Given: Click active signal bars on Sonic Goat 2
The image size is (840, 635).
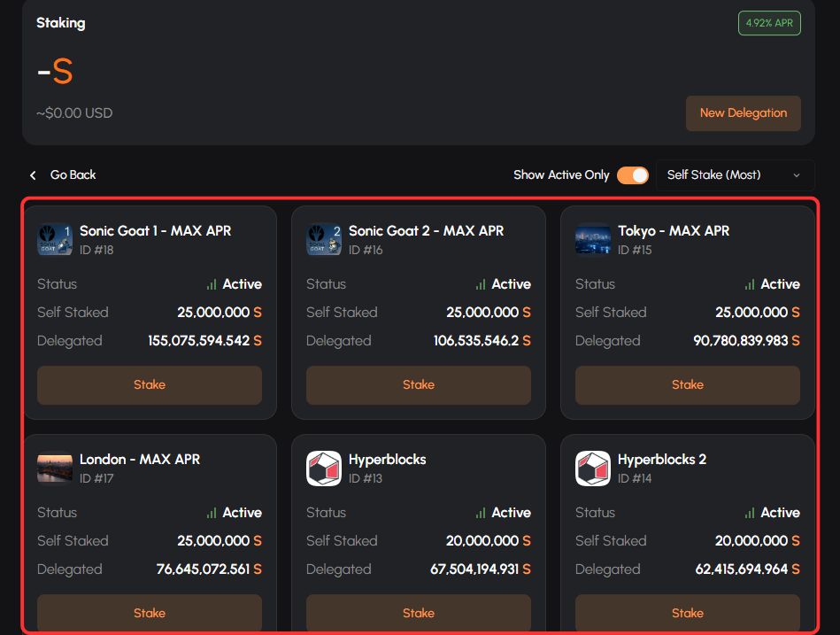Looking at the screenshot, I should click(x=481, y=284).
